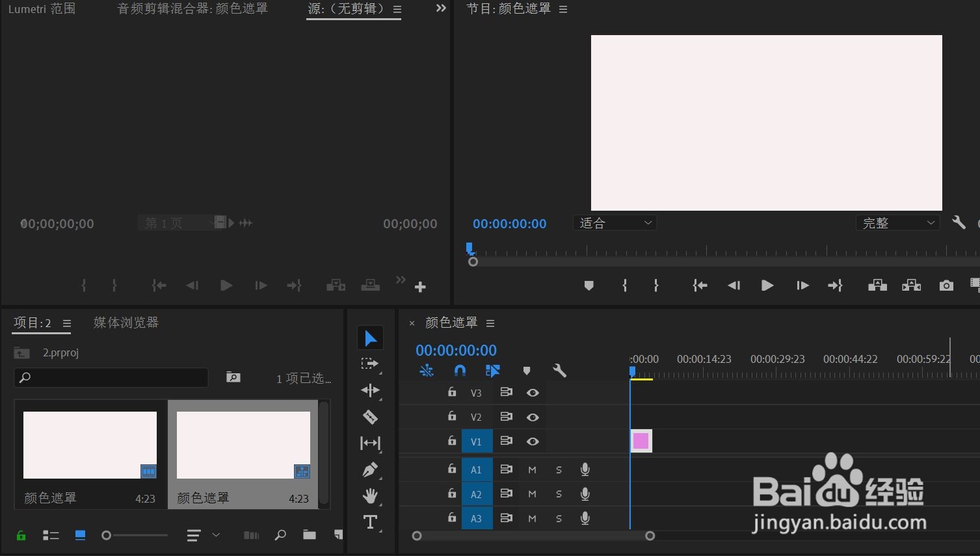
Task: Click pink color matte clip on V1
Action: pyautogui.click(x=641, y=441)
